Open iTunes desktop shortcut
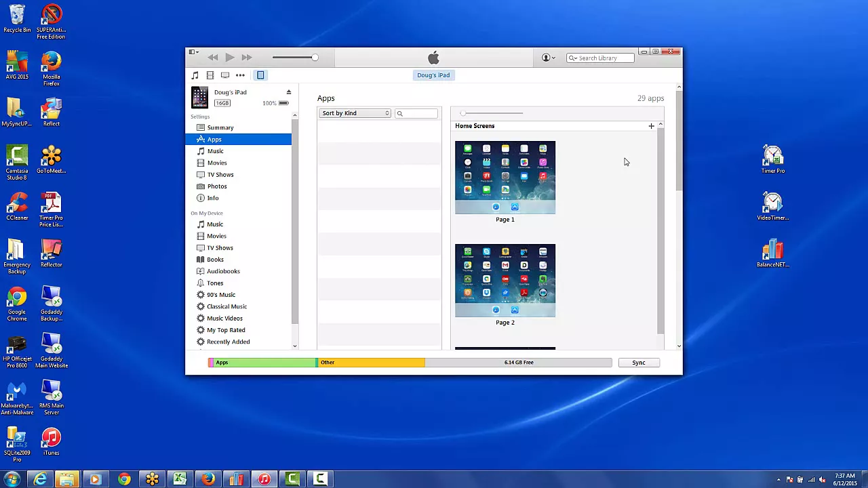The width and height of the screenshot is (868, 488). (x=51, y=442)
